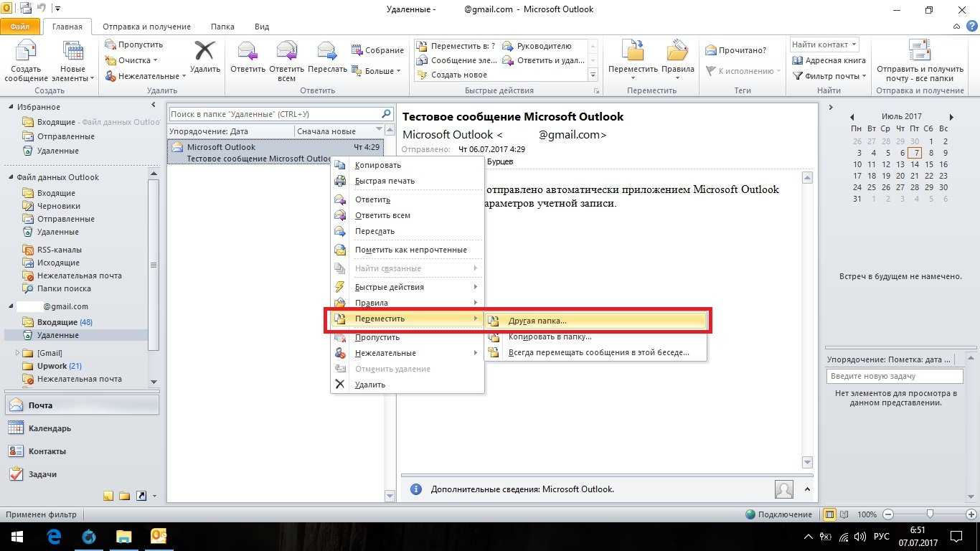
Task: Open More (Больше) dropdown in Respond group
Action: (377, 71)
